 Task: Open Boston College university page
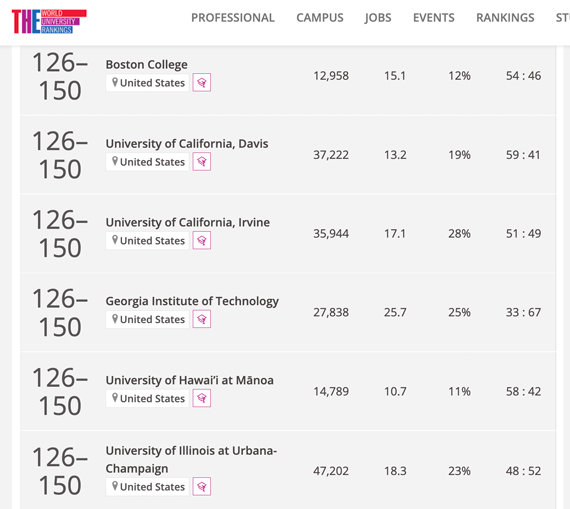pos(146,64)
